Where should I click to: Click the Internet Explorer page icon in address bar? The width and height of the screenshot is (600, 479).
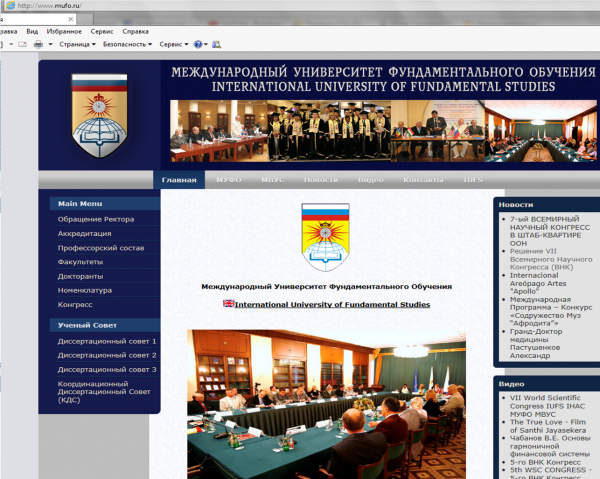[x=10, y=5]
